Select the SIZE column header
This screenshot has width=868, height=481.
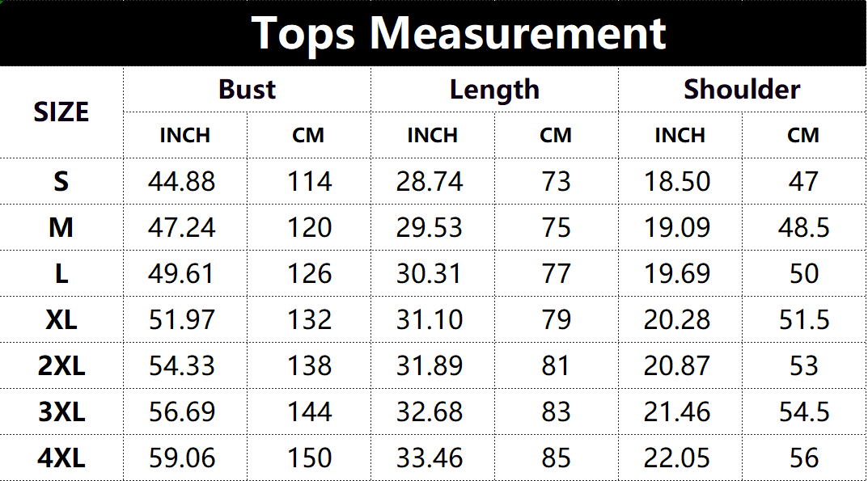pyautogui.click(x=61, y=112)
